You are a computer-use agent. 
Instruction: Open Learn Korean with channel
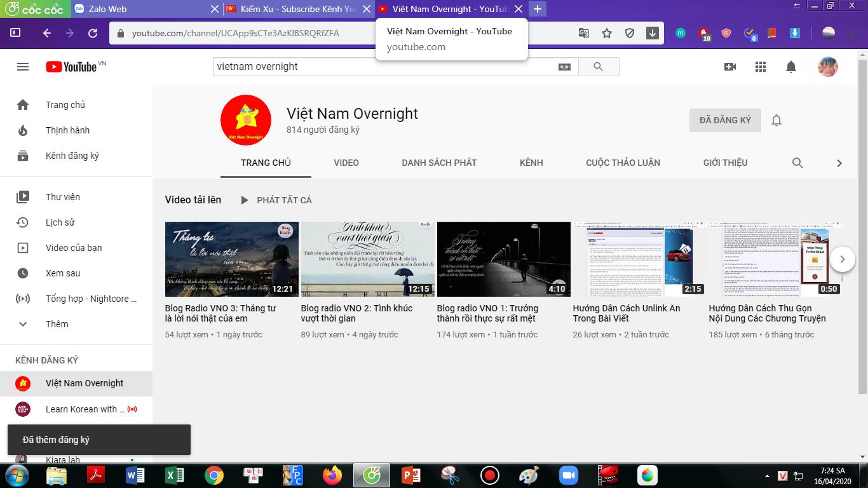pos(76,409)
